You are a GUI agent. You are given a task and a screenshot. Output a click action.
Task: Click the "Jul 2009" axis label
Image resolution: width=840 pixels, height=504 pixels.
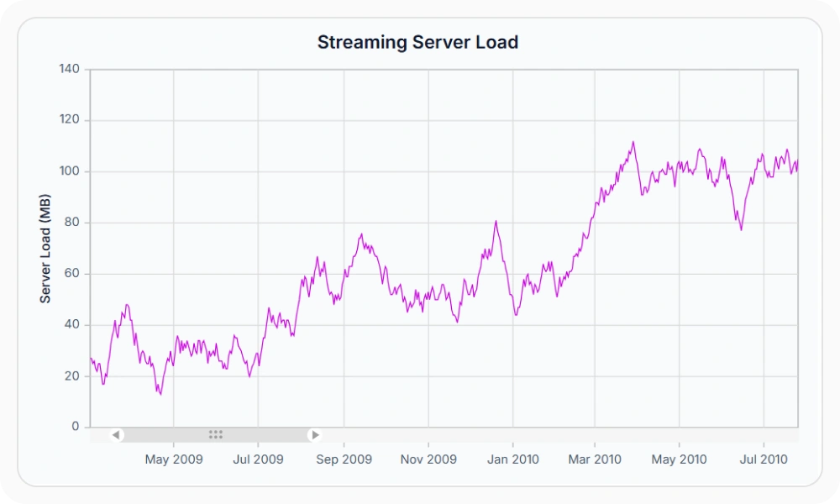pyautogui.click(x=258, y=459)
